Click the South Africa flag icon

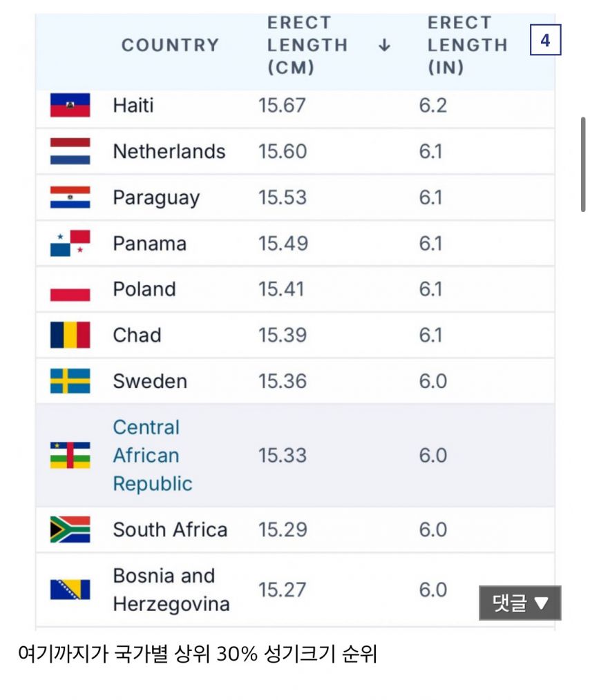coord(70,529)
